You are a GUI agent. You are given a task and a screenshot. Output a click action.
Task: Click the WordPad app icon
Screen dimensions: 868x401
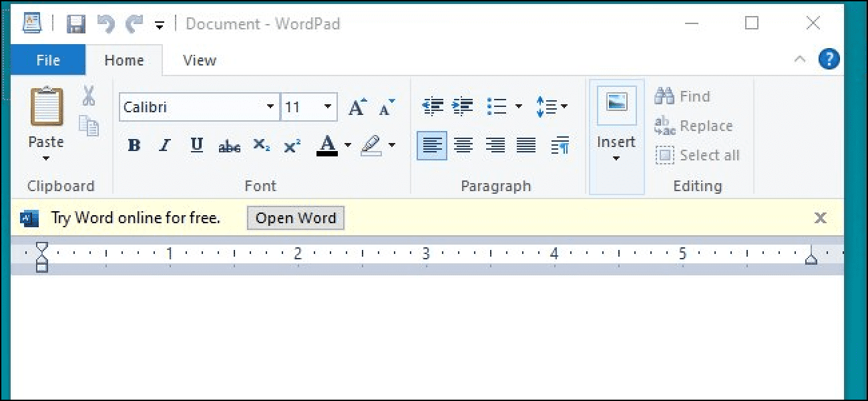click(31, 23)
